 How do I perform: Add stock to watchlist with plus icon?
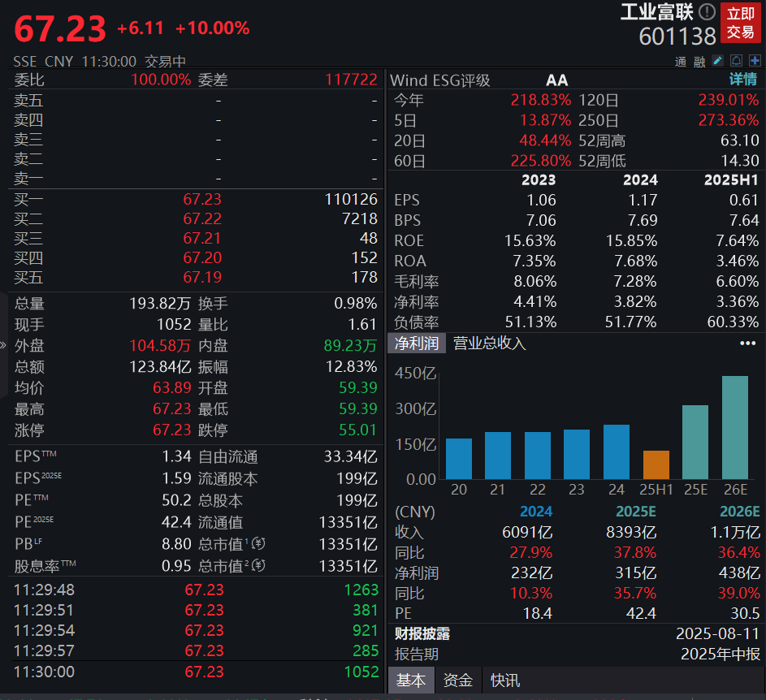pyautogui.click(x=755, y=61)
